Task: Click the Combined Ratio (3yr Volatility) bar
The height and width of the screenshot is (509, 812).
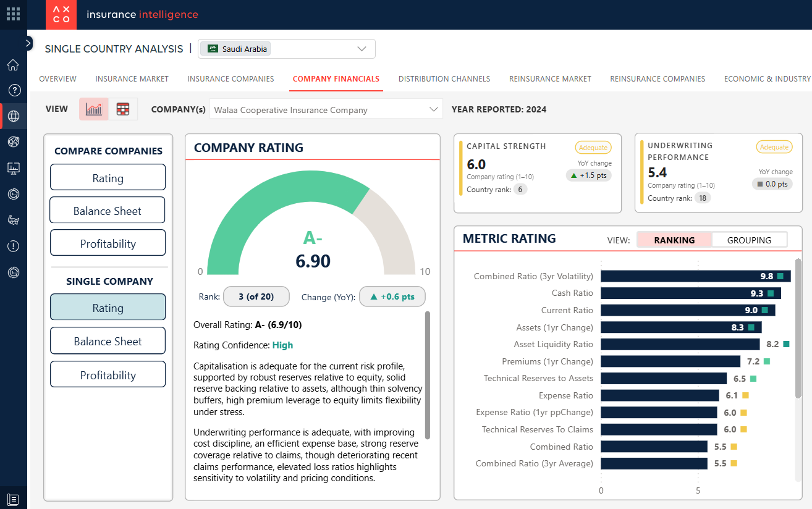Action: tap(696, 276)
